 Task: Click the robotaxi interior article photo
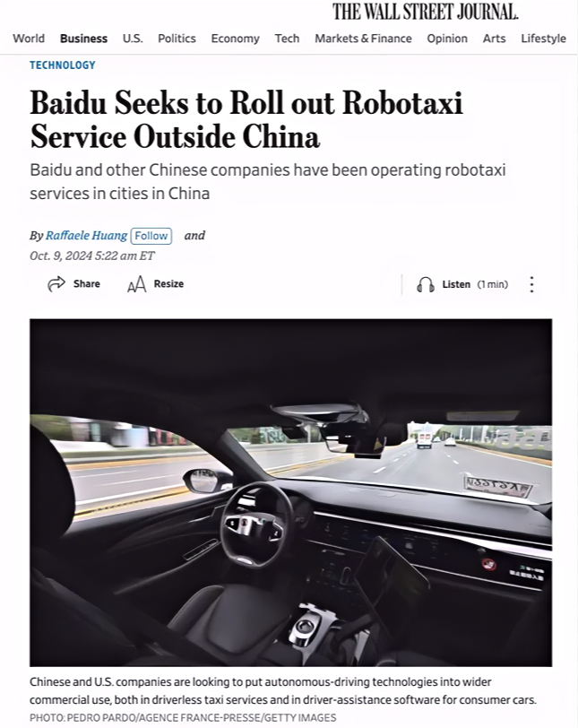tap(291, 492)
